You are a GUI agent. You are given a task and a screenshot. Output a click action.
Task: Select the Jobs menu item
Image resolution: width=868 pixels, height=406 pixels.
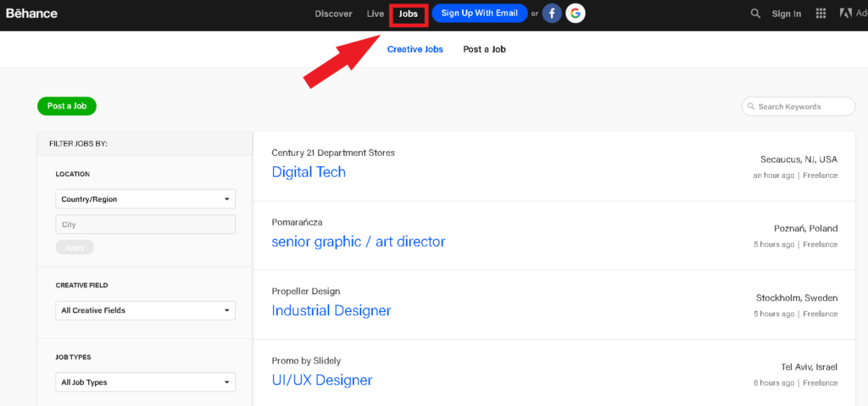408,14
